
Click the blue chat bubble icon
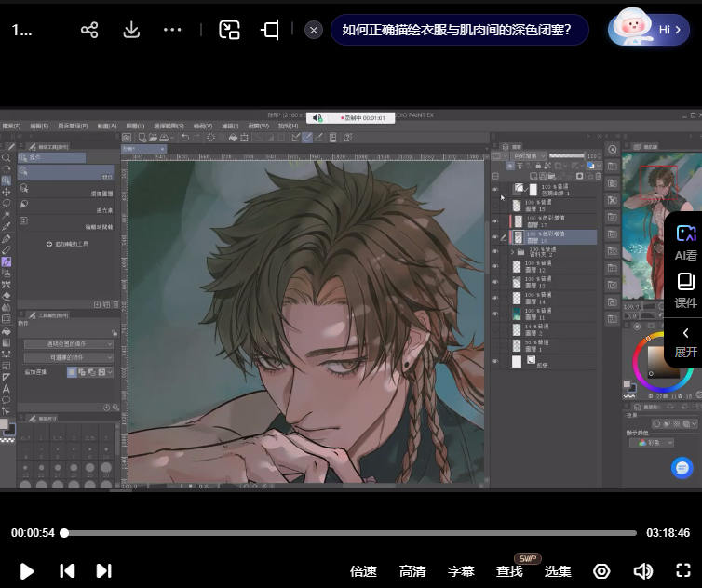click(x=682, y=467)
